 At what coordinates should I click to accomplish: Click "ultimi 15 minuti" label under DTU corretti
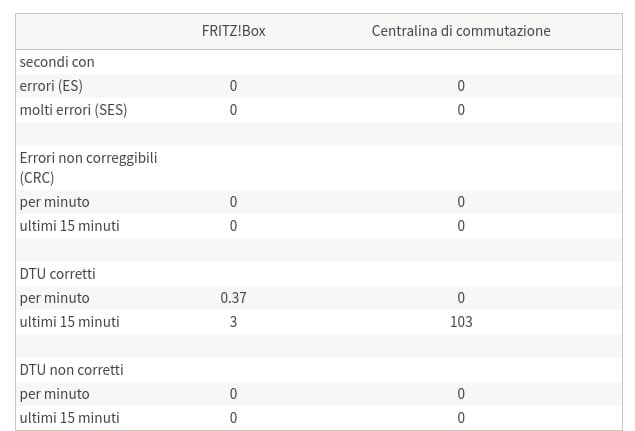tap(69, 322)
